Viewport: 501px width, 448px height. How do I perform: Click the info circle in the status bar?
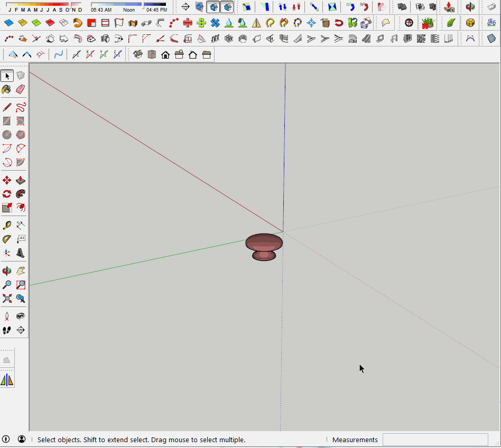6,439
